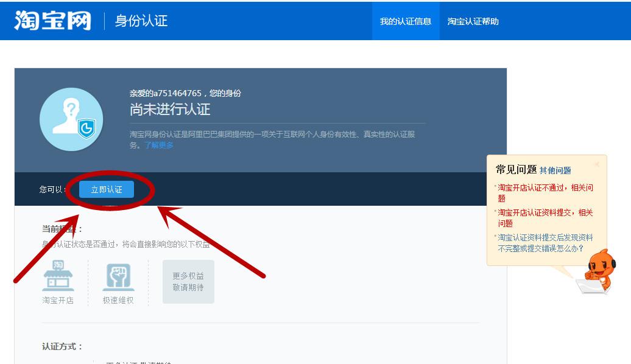
Task: Click the 极速维权 label text
Action: (118, 301)
